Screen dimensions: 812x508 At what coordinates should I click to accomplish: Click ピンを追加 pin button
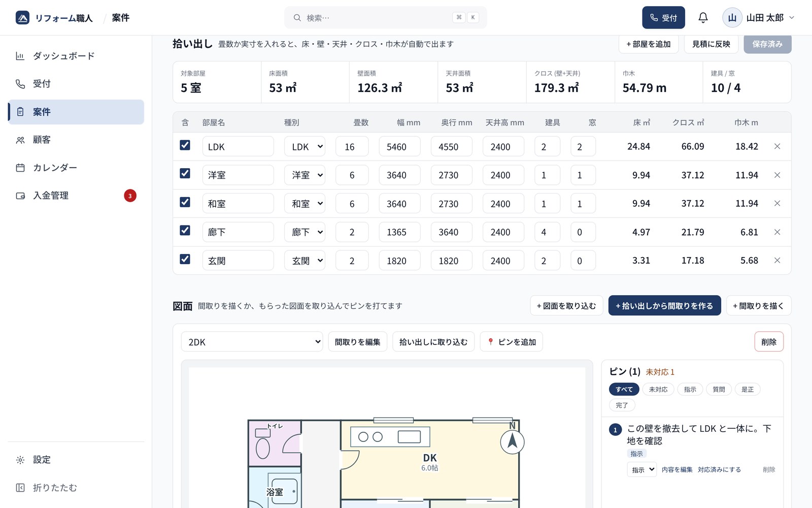pos(511,341)
